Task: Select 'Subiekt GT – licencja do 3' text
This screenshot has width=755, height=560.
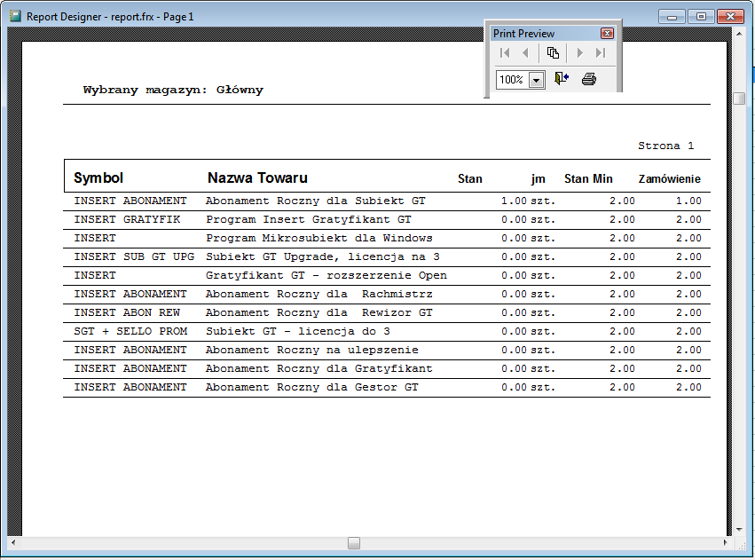Action: [298, 331]
